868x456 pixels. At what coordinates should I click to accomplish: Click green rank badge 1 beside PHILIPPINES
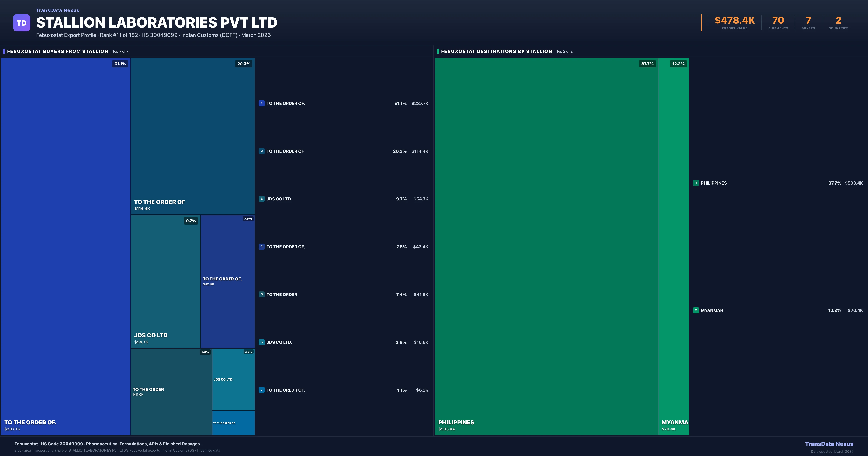pos(696,183)
